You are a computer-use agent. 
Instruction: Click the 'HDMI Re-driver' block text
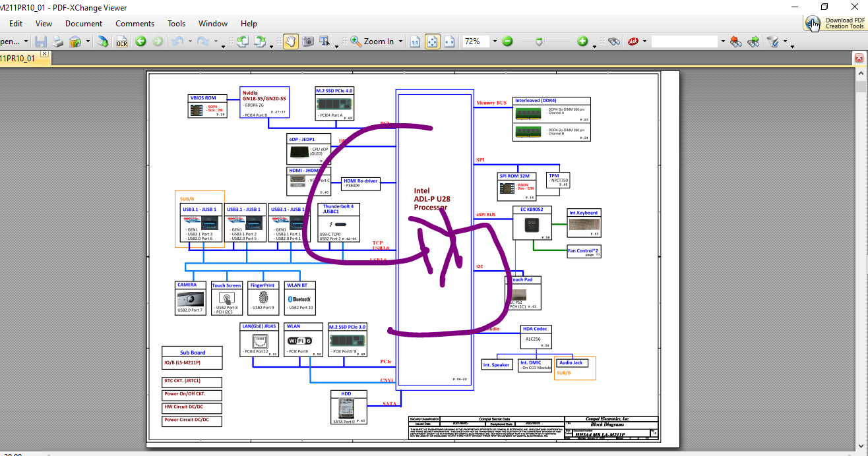[361, 181]
